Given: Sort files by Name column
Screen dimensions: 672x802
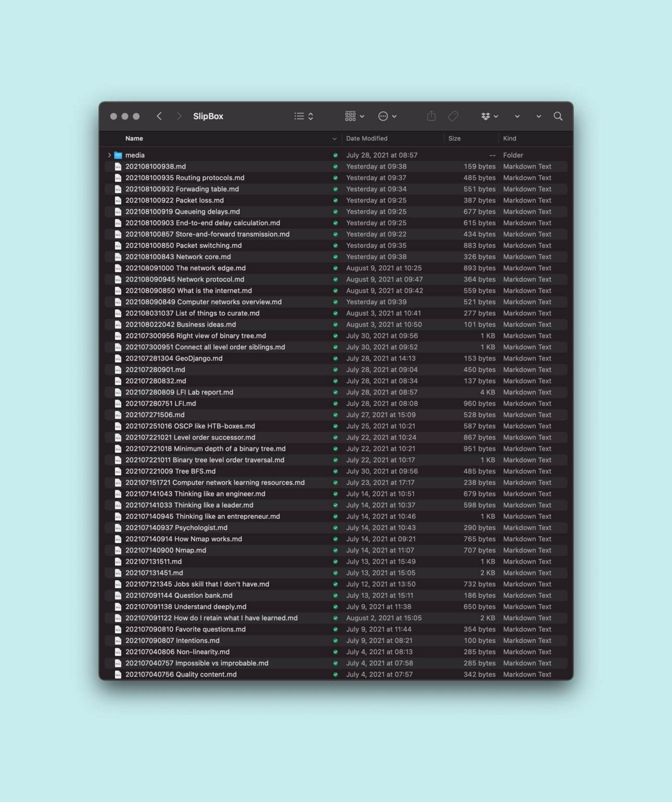Looking at the screenshot, I should click(134, 138).
